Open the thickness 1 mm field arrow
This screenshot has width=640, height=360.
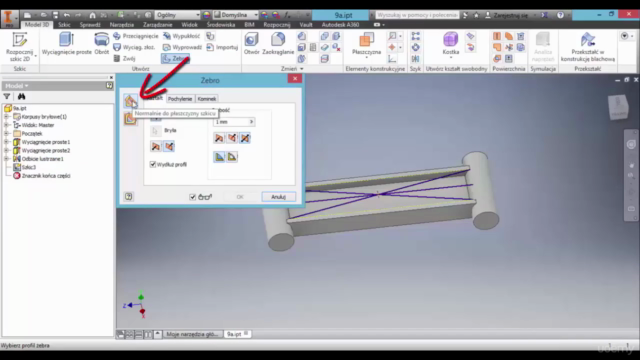pyautogui.click(x=251, y=122)
